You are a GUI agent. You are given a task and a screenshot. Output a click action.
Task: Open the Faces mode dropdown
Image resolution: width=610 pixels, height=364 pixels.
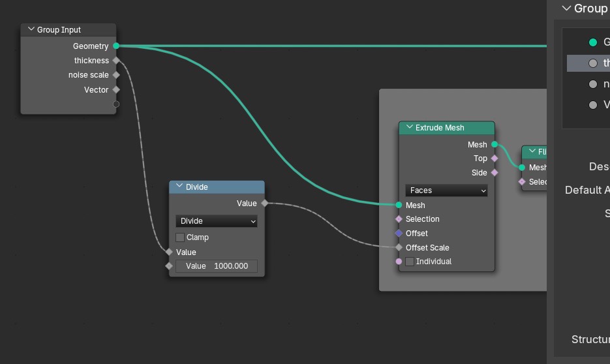446,190
